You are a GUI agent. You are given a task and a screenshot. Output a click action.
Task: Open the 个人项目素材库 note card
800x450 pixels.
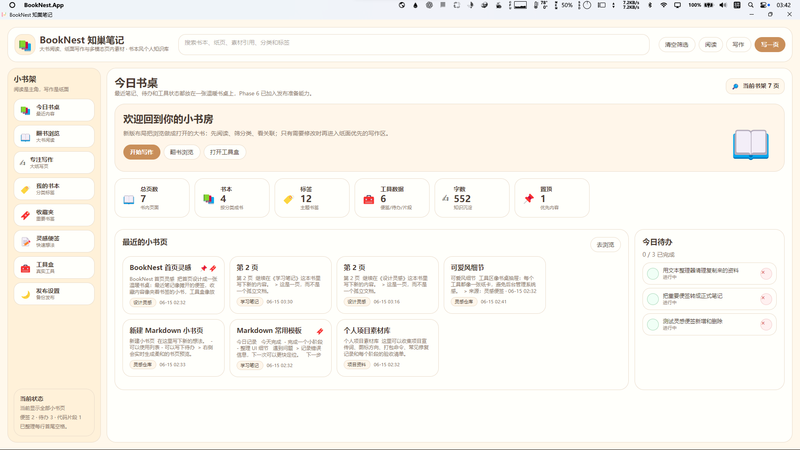(388, 348)
